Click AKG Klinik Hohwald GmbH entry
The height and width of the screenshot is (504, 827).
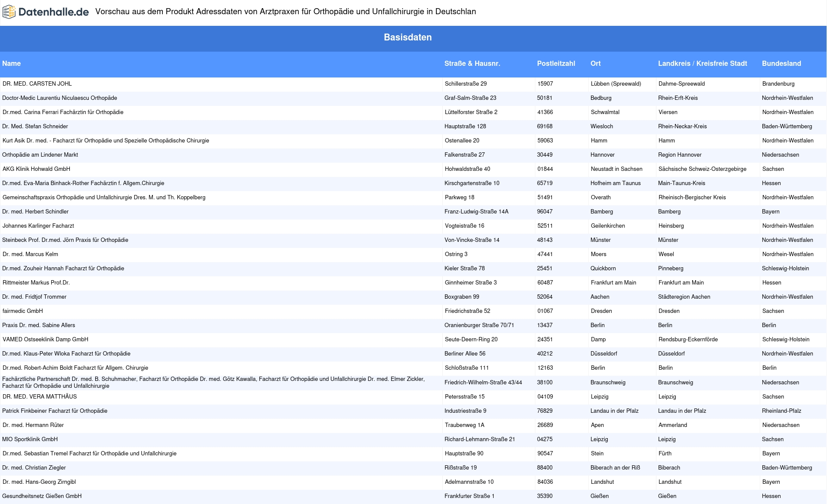coord(36,169)
